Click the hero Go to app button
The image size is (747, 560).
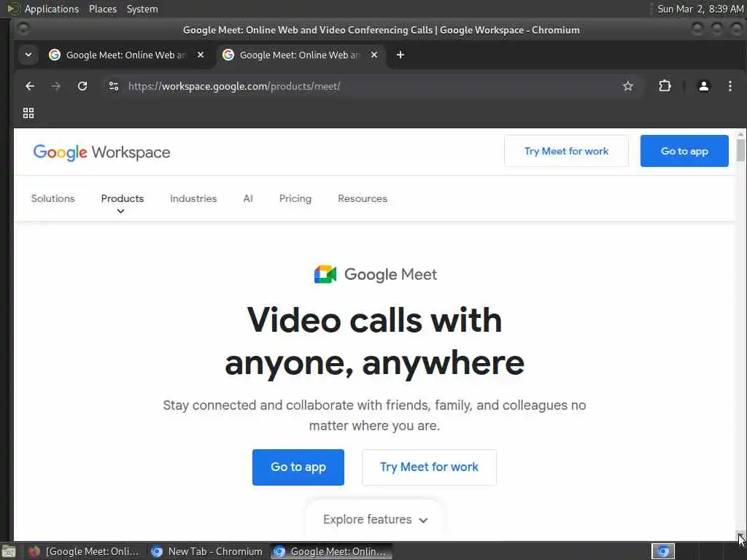point(298,467)
